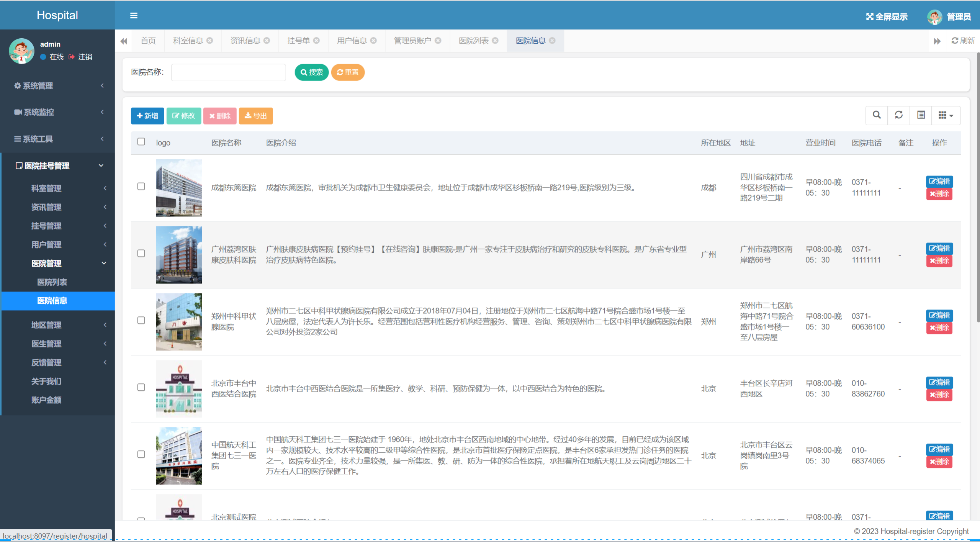This screenshot has width=980, height=542.
Task: Click the green 搜索 button
Action: pyautogui.click(x=311, y=72)
